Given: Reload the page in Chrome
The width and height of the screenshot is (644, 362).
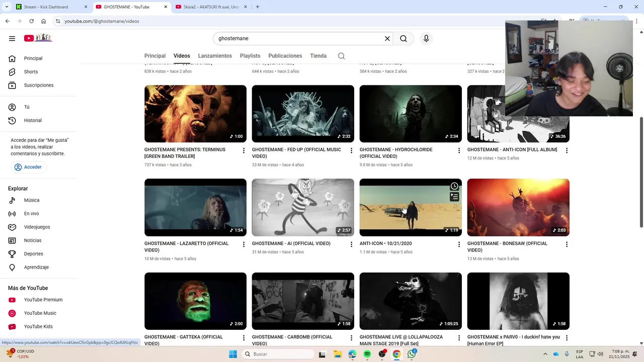Looking at the screenshot, I should (x=31, y=21).
